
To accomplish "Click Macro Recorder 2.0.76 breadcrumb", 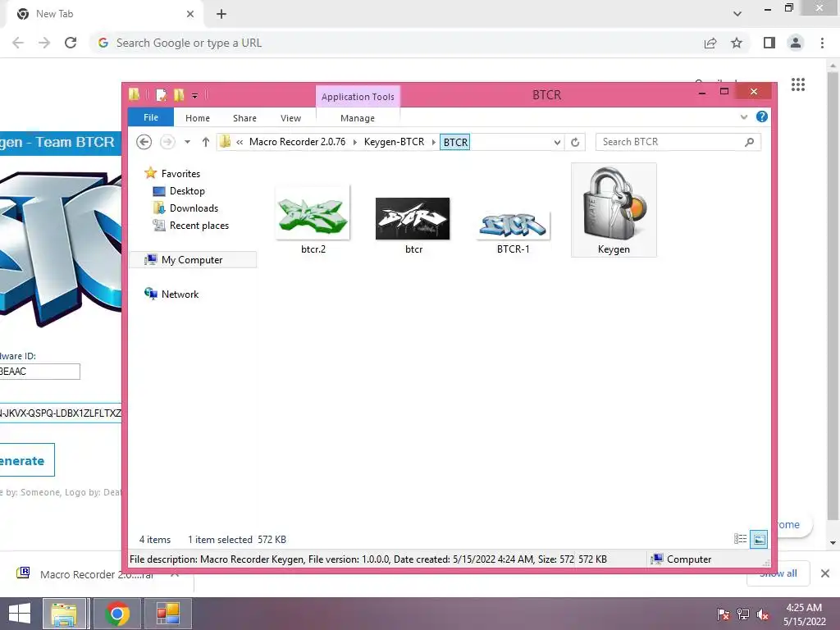I will [x=297, y=142].
